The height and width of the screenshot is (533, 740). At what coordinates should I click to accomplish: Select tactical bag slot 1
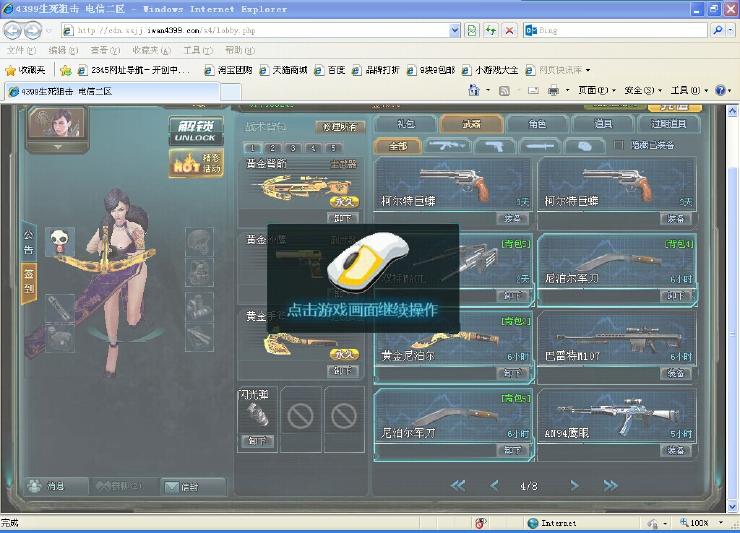point(252,148)
